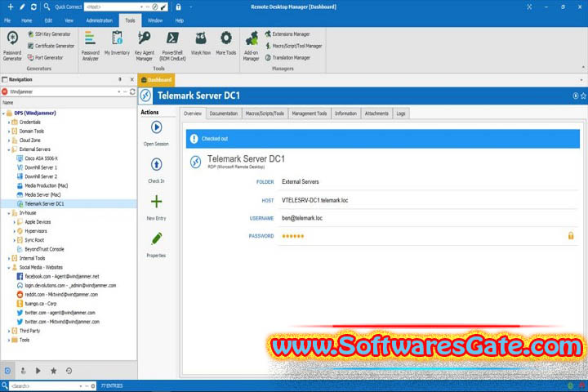
Task: Open the Documentation tab
Action: coord(224,114)
